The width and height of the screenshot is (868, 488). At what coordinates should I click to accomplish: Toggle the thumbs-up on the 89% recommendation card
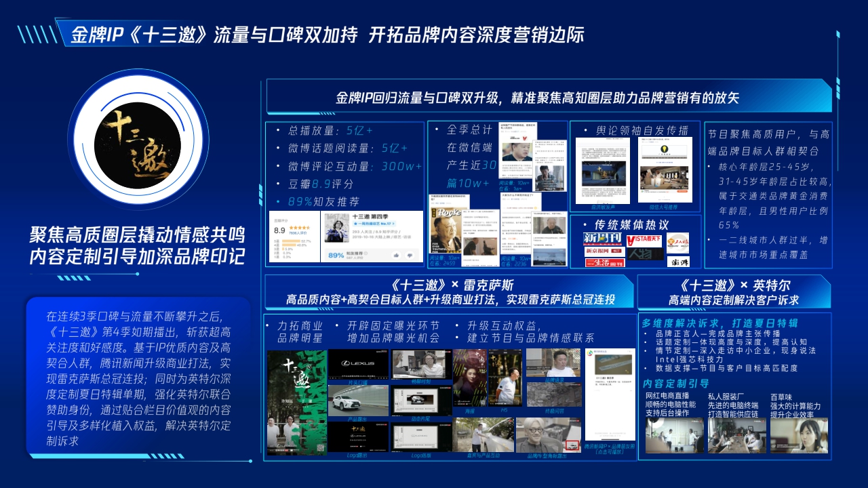[397, 256]
